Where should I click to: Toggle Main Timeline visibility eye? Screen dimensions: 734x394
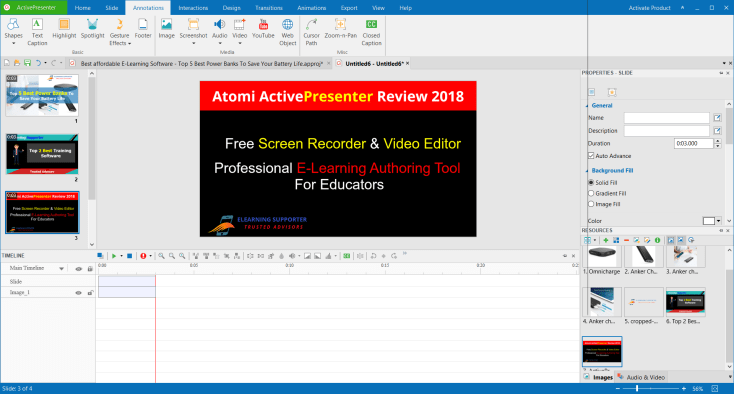pos(79,269)
